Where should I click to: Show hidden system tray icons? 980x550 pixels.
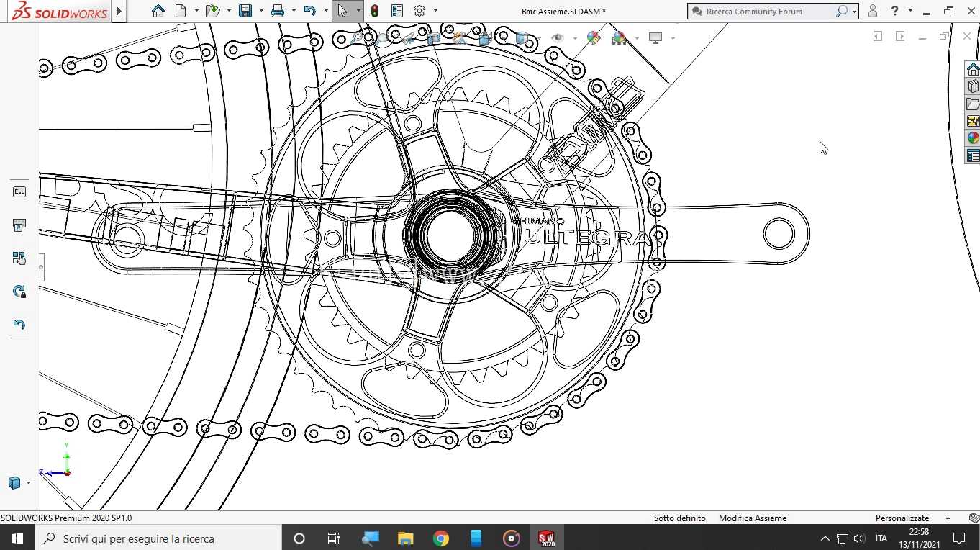825,538
